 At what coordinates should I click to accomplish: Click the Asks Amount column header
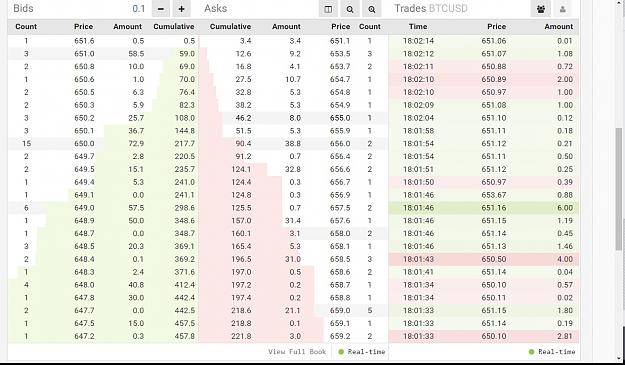click(x=286, y=27)
